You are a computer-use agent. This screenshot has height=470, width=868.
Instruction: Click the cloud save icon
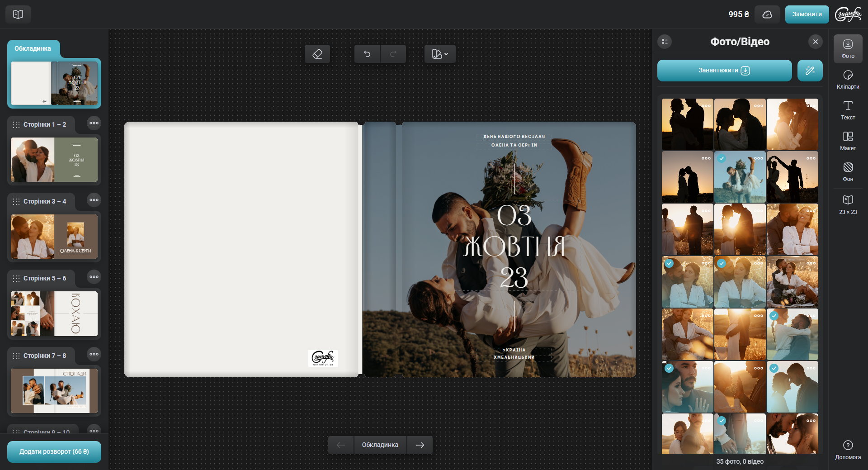[x=767, y=14]
